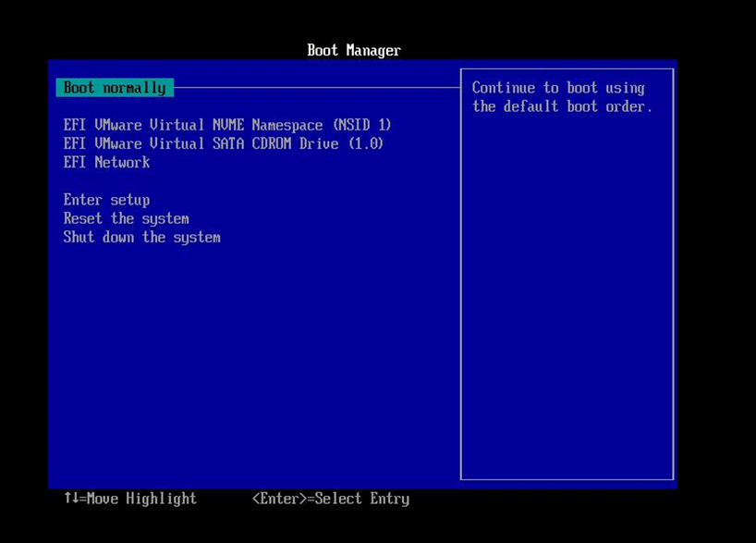Select Shut down the system
This screenshot has height=543, width=756.
[141, 237]
